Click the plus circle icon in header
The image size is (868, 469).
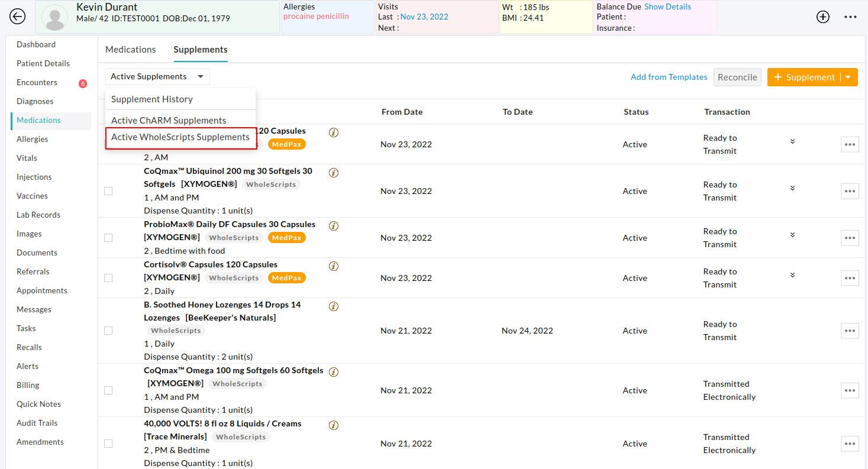click(822, 17)
